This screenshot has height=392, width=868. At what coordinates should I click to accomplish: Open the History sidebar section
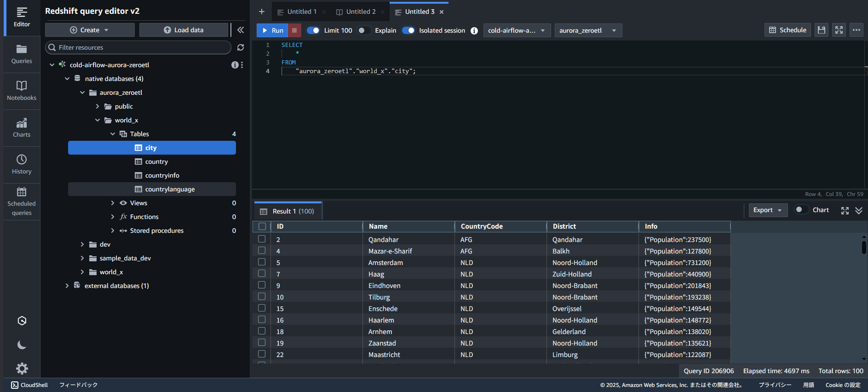22,165
